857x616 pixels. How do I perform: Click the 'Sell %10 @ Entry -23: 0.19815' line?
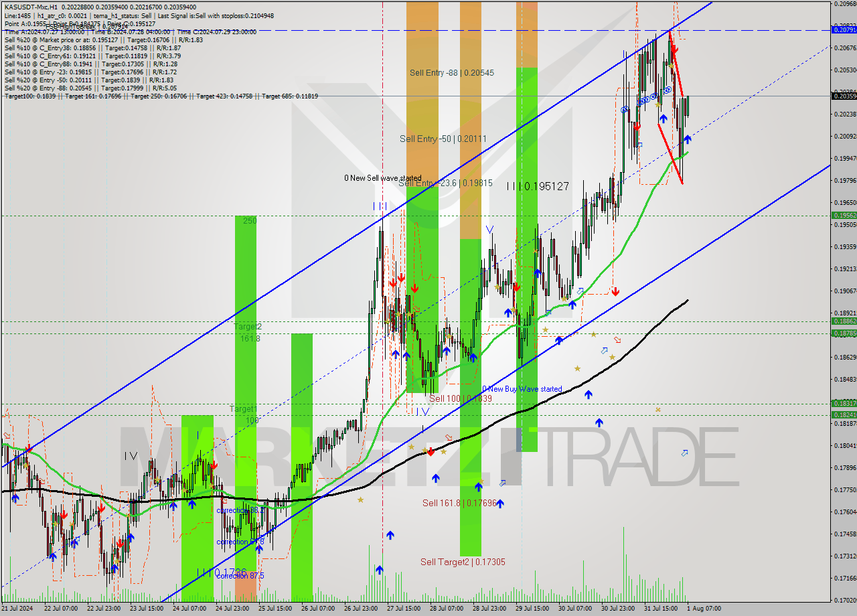pos(90,72)
